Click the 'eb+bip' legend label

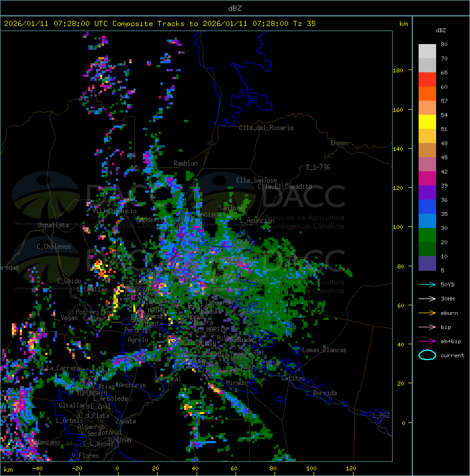[x=451, y=341]
